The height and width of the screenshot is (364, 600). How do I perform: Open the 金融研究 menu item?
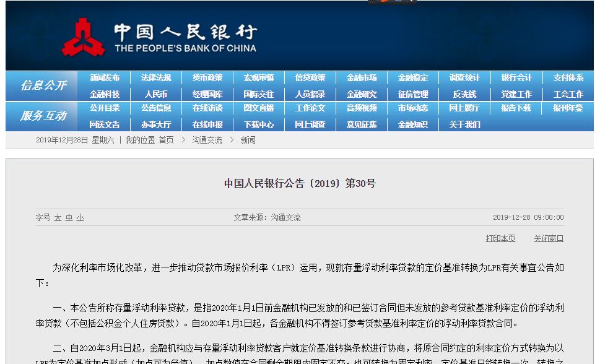coord(362,94)
